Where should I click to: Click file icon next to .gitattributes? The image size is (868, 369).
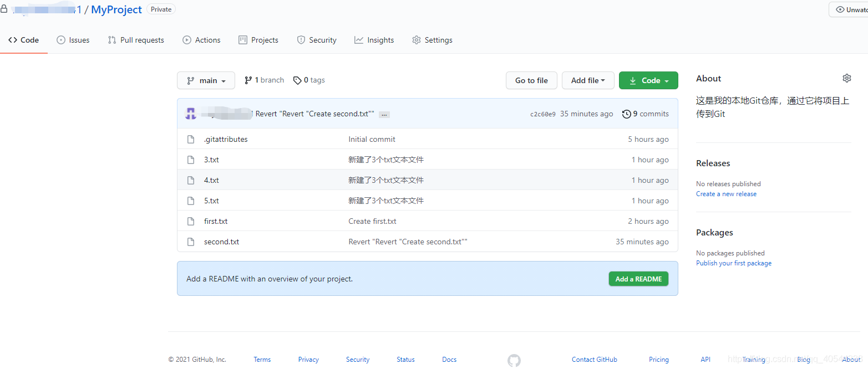pos(191,139)
